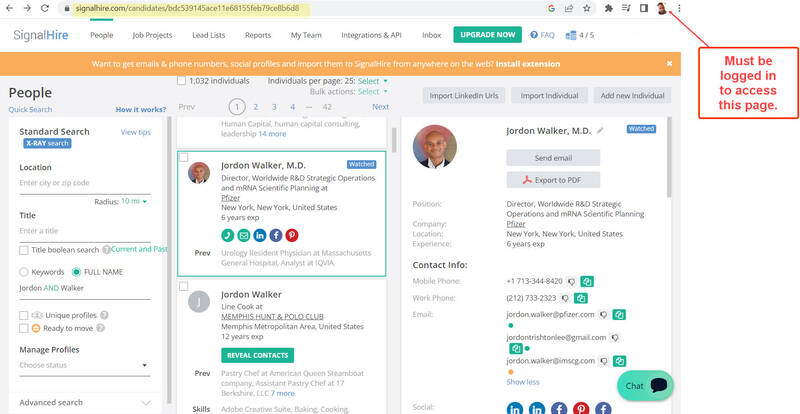Click the green email icon on Jordon Walker, M.D. card
The width and height of the screenshot is (800, 414).
(244, 235)
